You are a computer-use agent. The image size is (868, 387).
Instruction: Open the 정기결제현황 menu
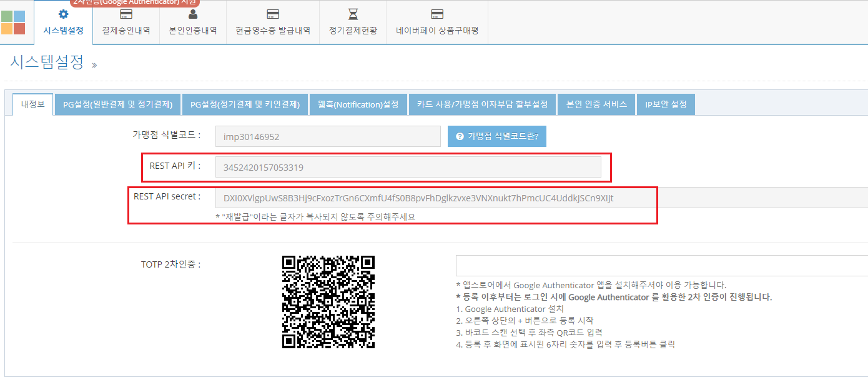pos(353,23)
